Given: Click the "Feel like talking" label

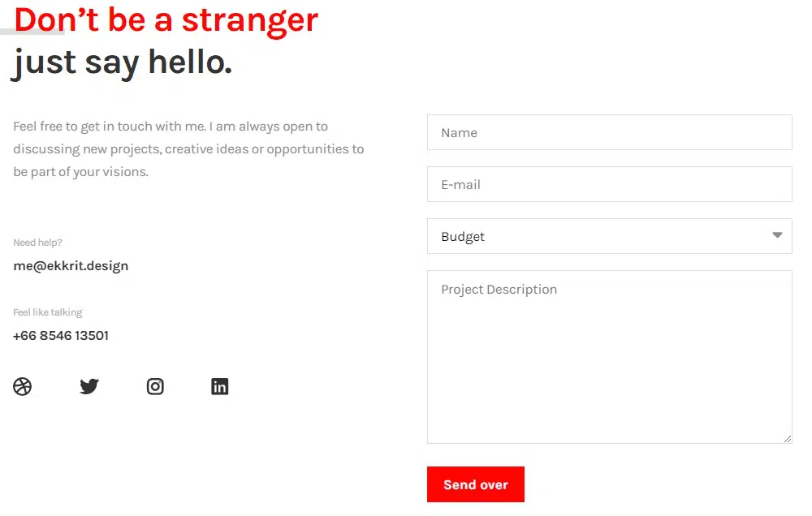Looking at the screenshot, I should [48, 312].
